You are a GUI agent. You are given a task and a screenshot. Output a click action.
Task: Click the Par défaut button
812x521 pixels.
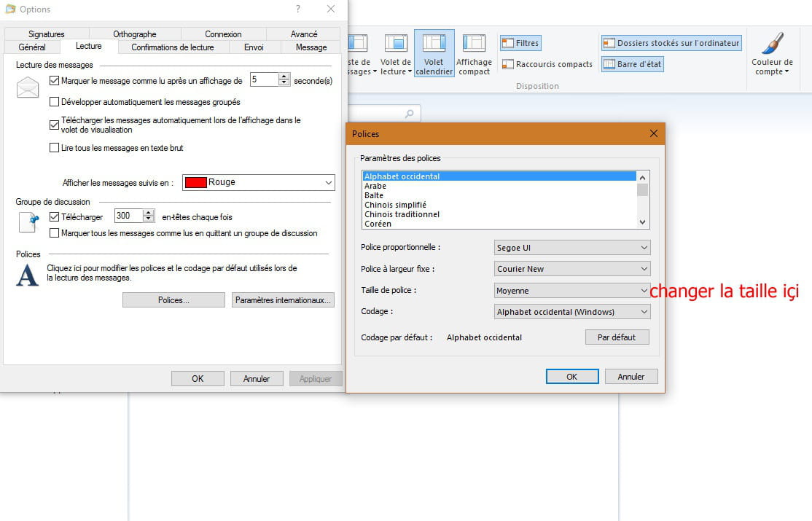point(617,337)
